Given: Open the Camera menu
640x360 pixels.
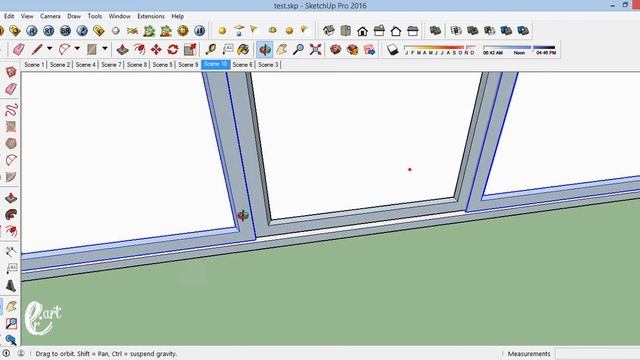Looking at the screenshot, I should (50, 16).
